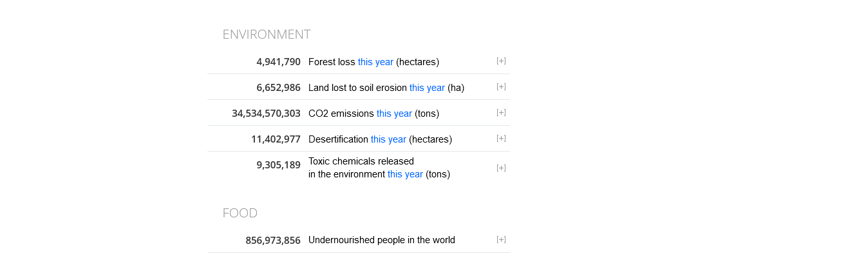Click 'this year' link in soil erosion row
The image size is (868, 258).
coord(427,88)
